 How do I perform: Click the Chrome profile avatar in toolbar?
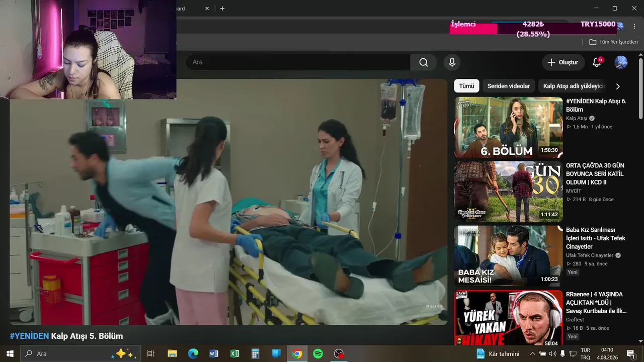[620, 26]
